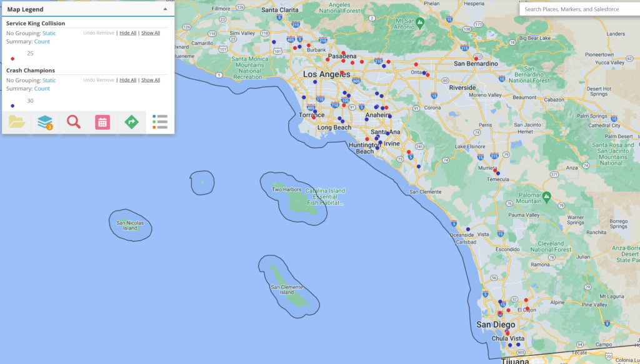
Task: Show All markers for Service King Collision
Action: click(x=151, y=33)
